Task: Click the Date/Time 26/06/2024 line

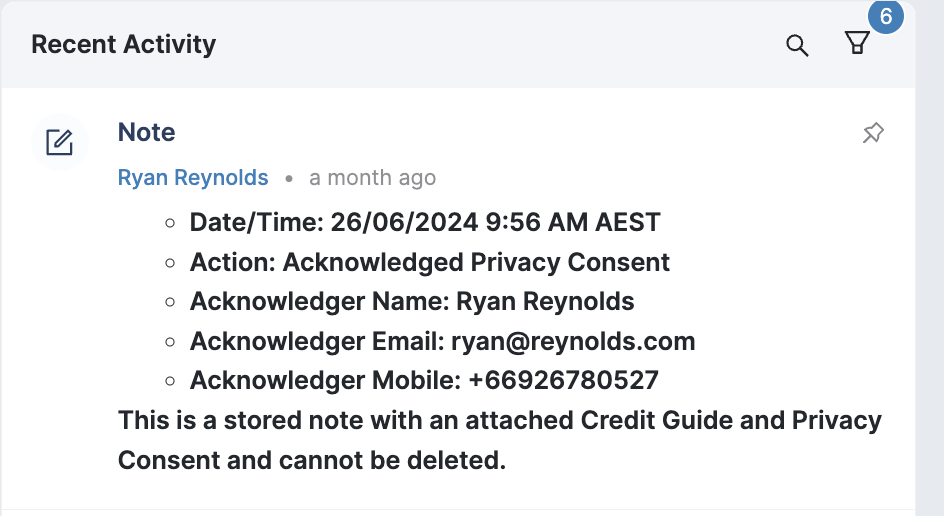Action: tap(425, 222)
